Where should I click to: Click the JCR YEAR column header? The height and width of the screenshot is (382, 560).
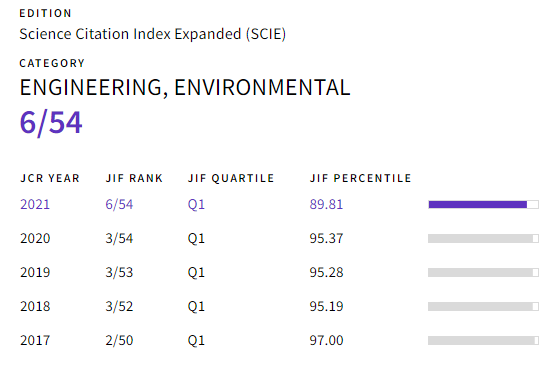50,178
